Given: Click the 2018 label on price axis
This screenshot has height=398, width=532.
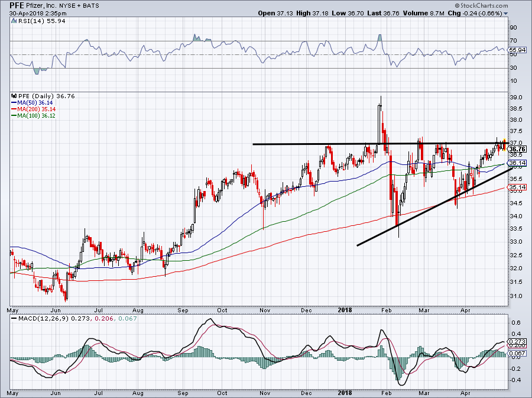Looking at the screenshot, I should 345,310.
